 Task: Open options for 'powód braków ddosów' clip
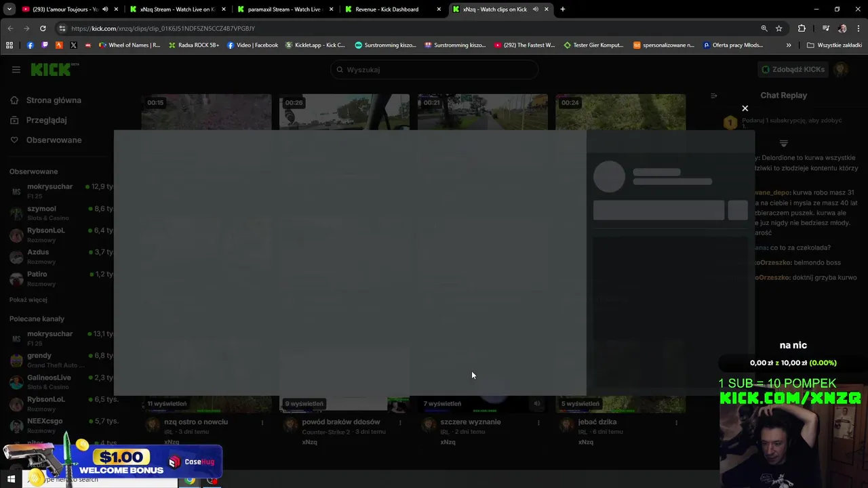[x=400, y=422]
